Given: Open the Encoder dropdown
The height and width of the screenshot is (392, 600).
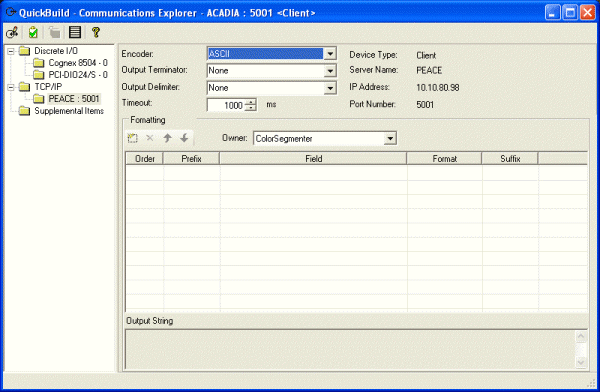Looking at the screenshot, I should click(330, 54).
